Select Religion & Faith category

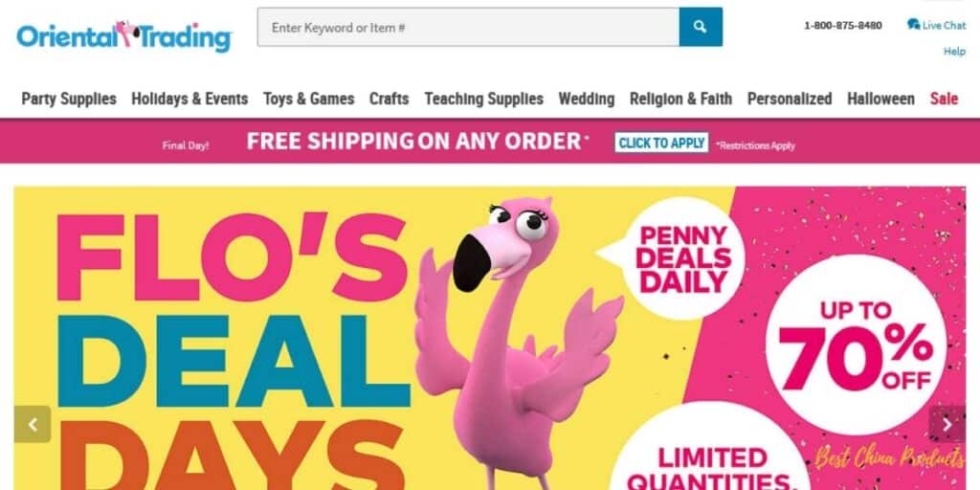pos(680,99)
